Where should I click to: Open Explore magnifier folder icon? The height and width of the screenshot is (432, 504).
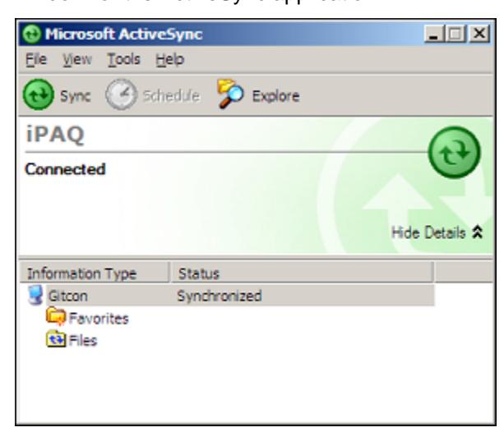pos(230,94)
